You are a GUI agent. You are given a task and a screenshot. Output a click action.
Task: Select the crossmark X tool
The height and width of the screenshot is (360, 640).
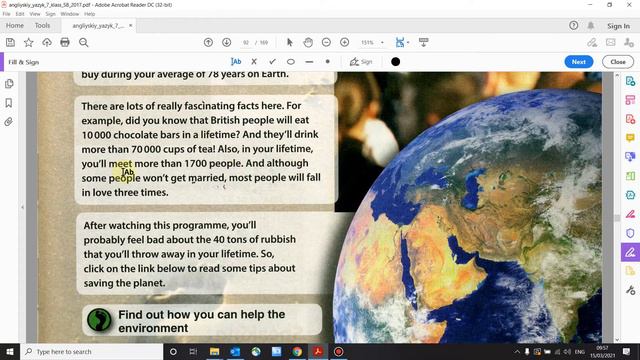click(x=254, y=62)
